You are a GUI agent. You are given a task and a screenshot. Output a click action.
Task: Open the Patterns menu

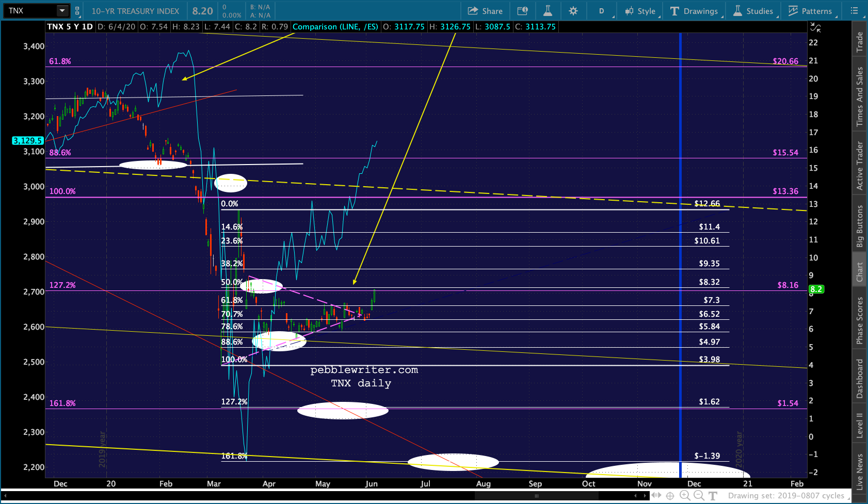[810, 11]
